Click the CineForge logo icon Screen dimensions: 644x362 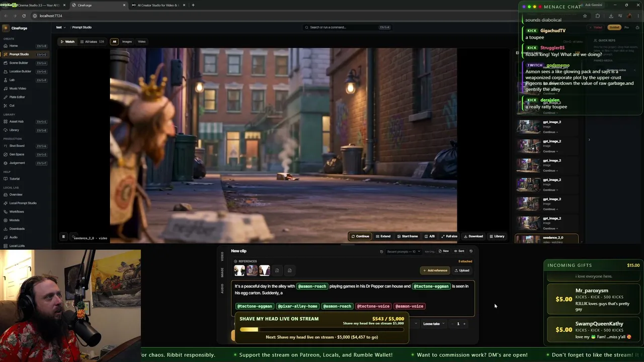coord(6,28)
